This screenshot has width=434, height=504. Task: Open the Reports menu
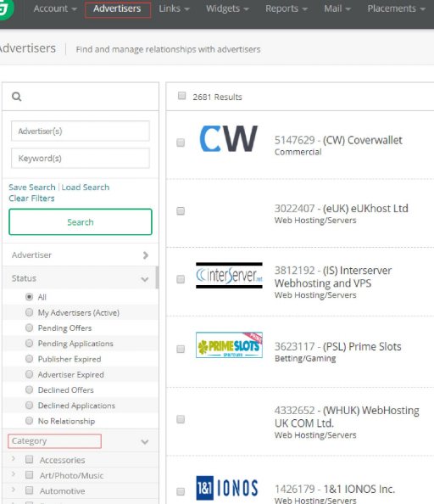tap(287, 8)
